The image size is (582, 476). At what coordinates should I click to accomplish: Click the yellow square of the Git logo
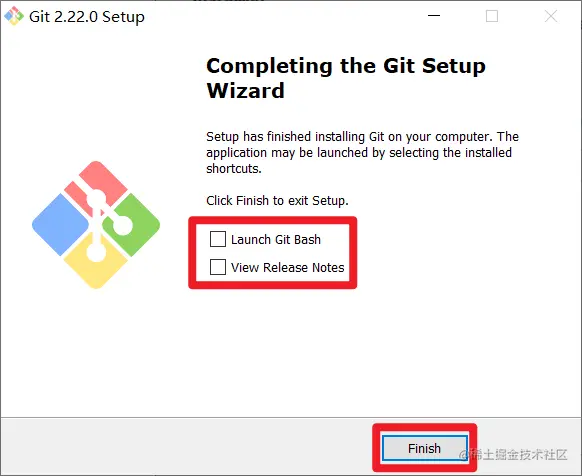[x=96, y=264]
